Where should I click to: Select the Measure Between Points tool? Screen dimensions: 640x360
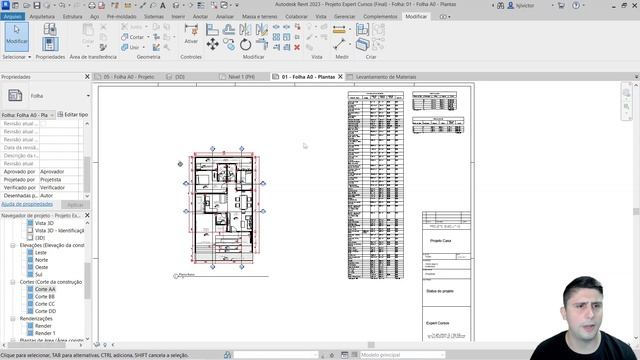(x=340, y=44)
